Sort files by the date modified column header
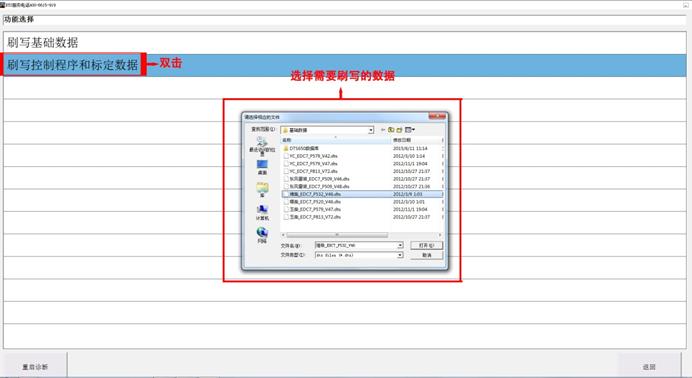Viewport: 692px width, 378px height. pos(416,140)
